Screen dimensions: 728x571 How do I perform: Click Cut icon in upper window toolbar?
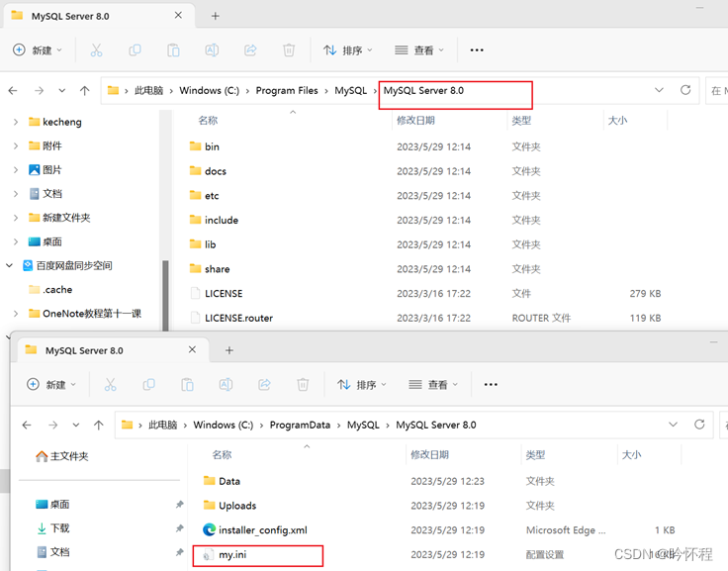coord(96,50)
